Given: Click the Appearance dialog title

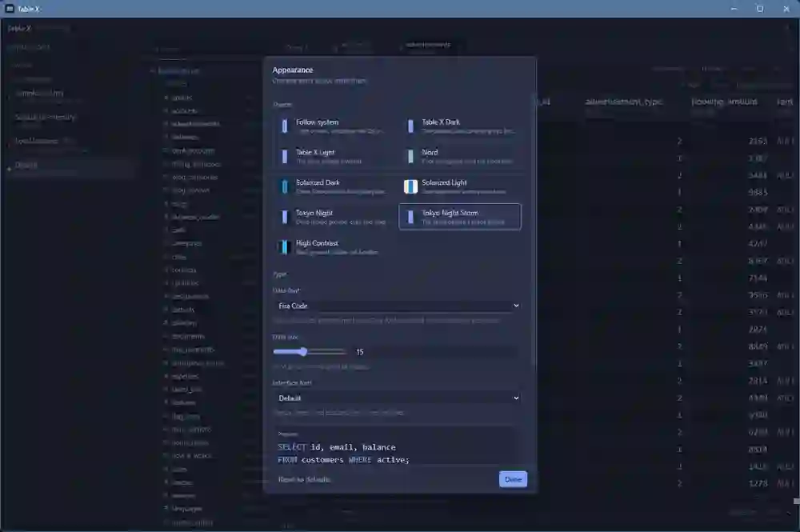Looking at the screenshot, I should [292, 70].
